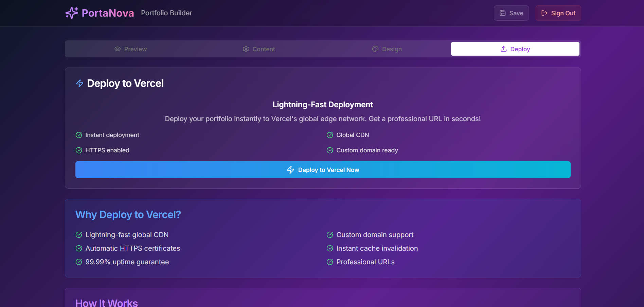Click the lightning icon beside Deploy to Vercel heading

click(x=79, y=83)
